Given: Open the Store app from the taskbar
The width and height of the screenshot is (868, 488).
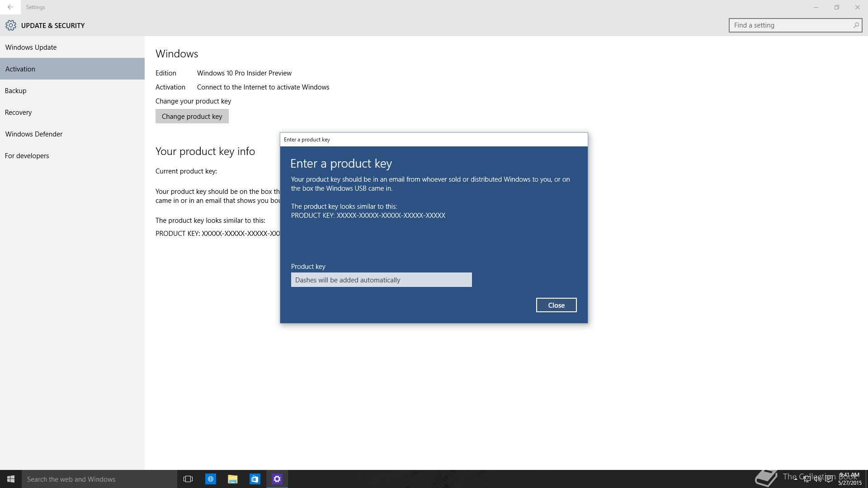Looking at the screenshot, I should 255,479.
